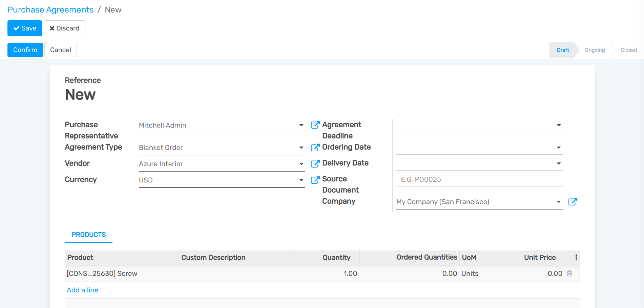Confirm the purchase agreement
Viewport: 644px width, 308px height.
click(x=25, y=50)
